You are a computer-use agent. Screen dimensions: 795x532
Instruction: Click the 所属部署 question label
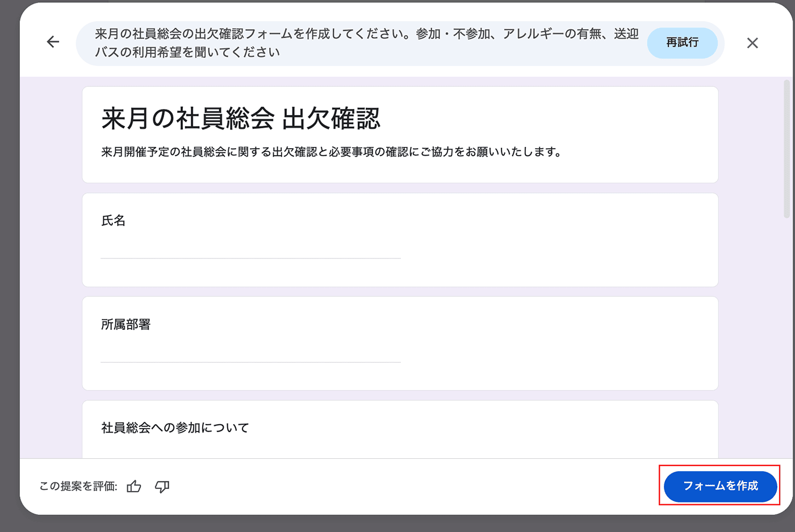[125, 325]
